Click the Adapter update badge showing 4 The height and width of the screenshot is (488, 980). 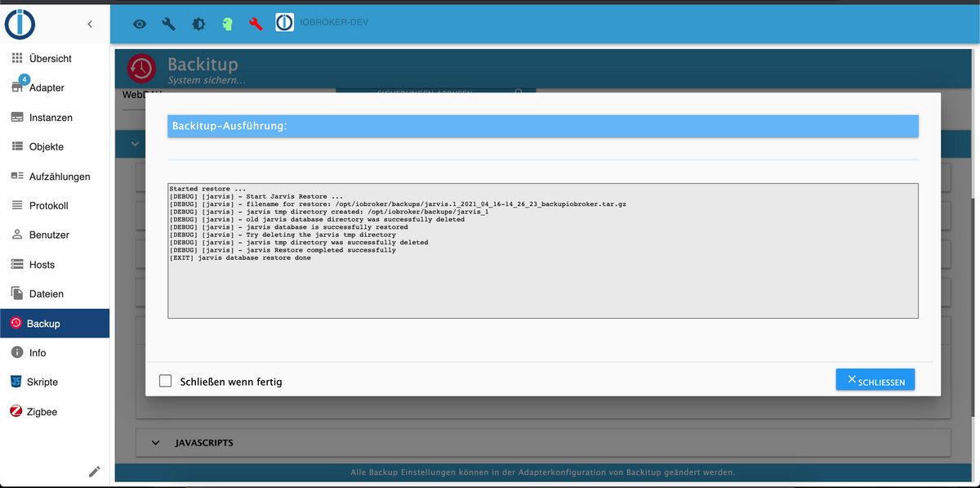coord(24,79)
